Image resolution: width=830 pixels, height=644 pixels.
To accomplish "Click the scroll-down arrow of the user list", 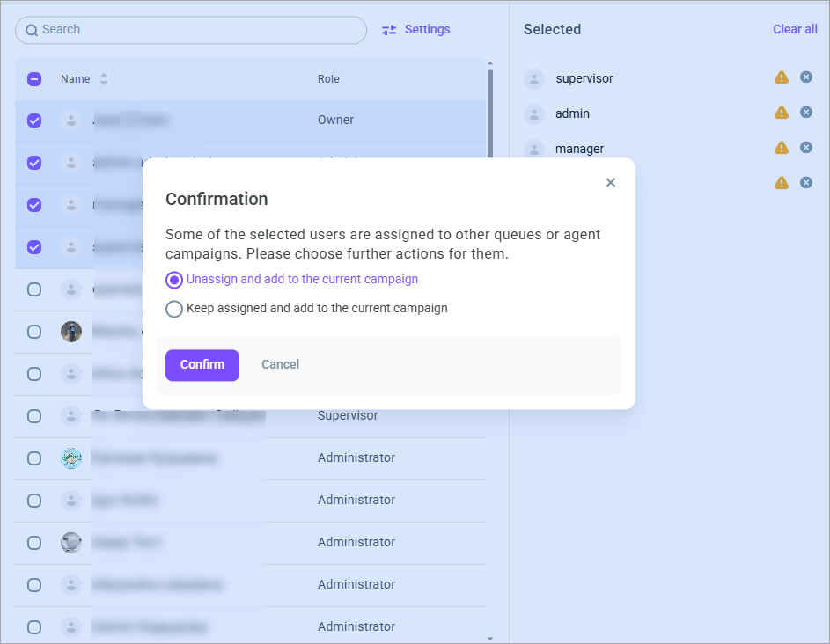I will pyautogui.click(x=490, y=639).
